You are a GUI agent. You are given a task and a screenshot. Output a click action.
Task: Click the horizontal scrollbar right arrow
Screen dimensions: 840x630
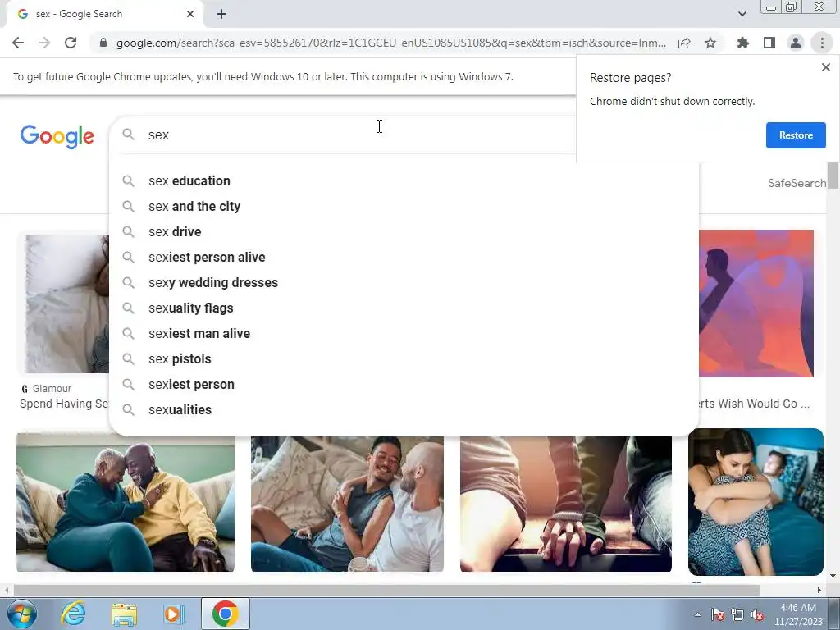click(x=819, y=591)
